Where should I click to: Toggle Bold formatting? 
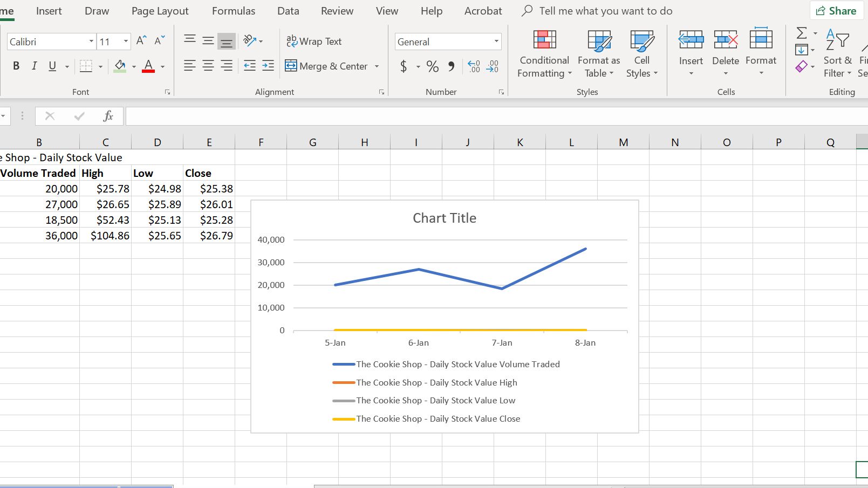pos(16,66)
